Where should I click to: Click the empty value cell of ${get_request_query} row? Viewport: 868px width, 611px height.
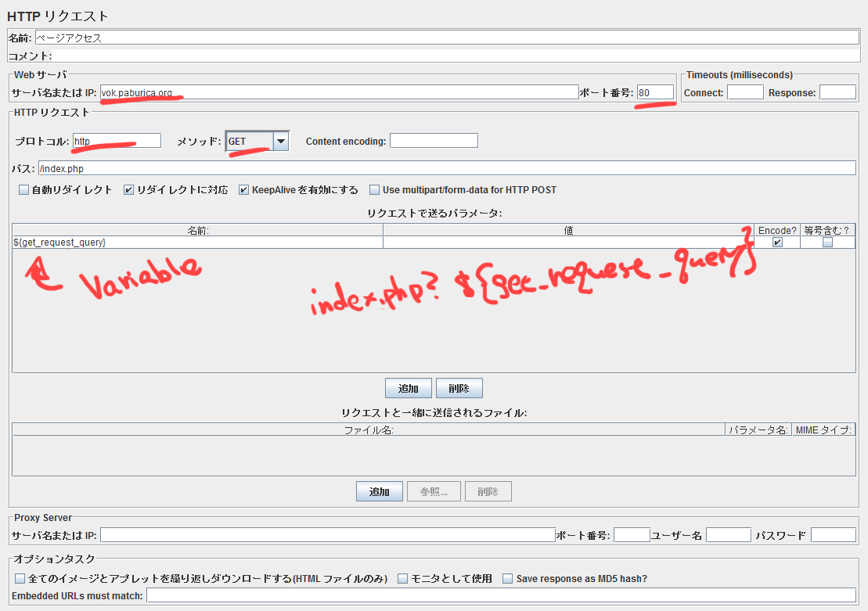point(568,243)
